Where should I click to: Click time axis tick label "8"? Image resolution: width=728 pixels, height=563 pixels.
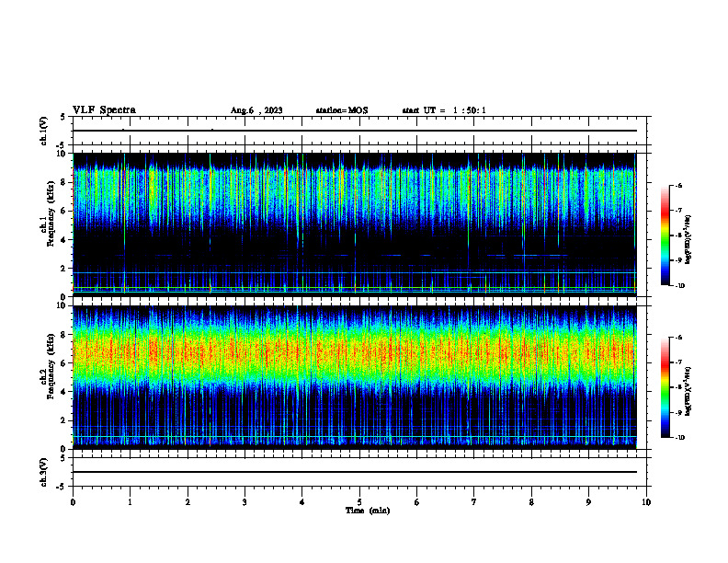pos(531,502)
